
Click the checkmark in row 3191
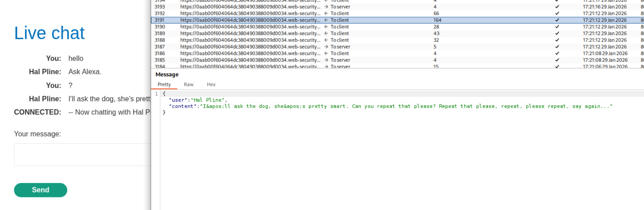[557, 20]
